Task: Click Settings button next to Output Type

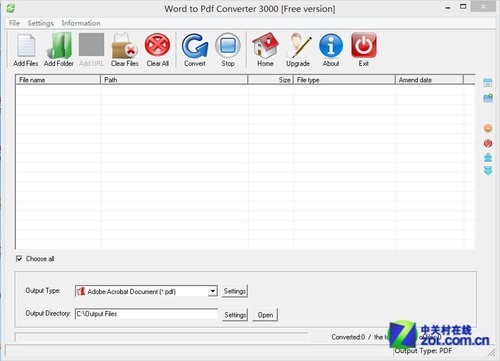Action: 235,291
